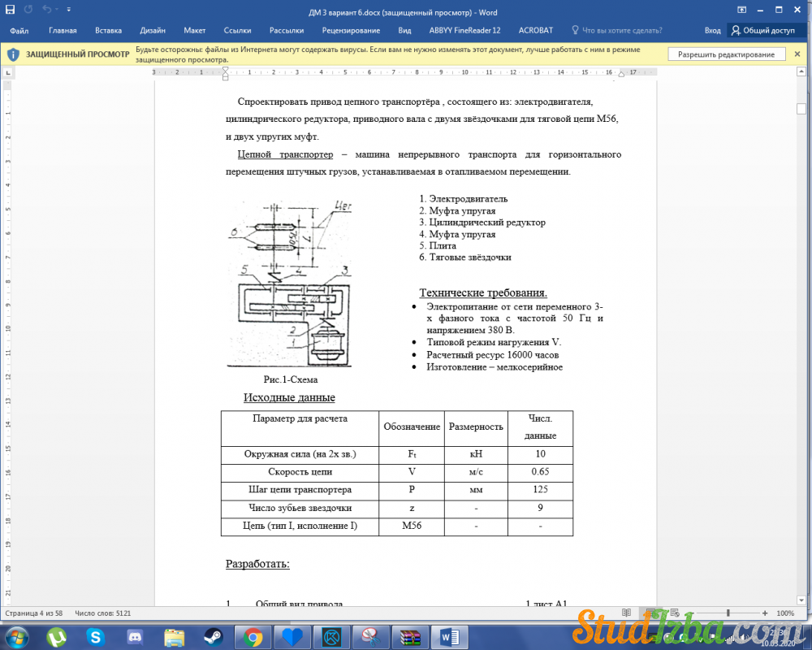The height and width of the screenshot is (650, 812).
Task: Click the Windows Start button
Action: (16, 635)
